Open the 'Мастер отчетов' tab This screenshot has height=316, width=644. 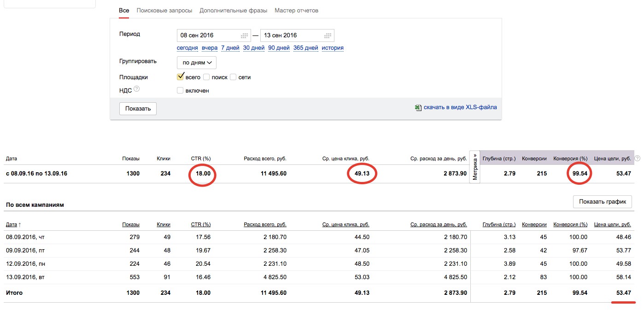tap(296, 11)
